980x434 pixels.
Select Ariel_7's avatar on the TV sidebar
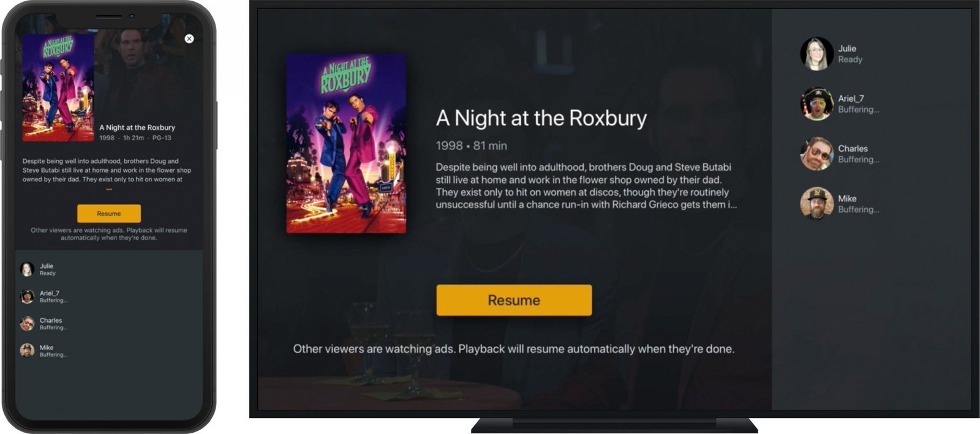point(816,104)
